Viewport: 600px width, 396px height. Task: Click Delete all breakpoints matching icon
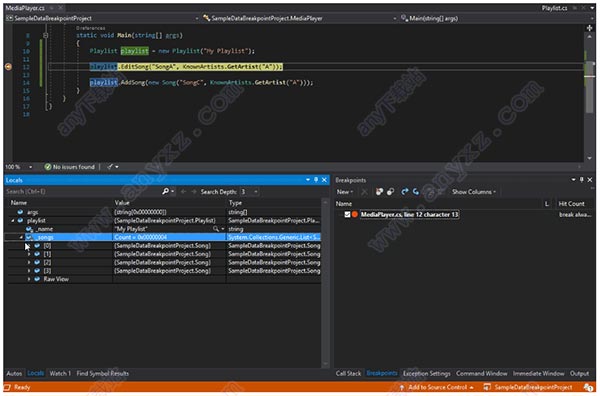click(x=379, y=192)
